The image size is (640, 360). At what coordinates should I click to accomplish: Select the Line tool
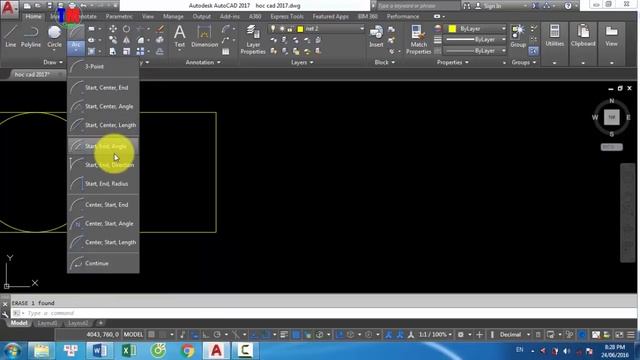click(x=11, y=36)
